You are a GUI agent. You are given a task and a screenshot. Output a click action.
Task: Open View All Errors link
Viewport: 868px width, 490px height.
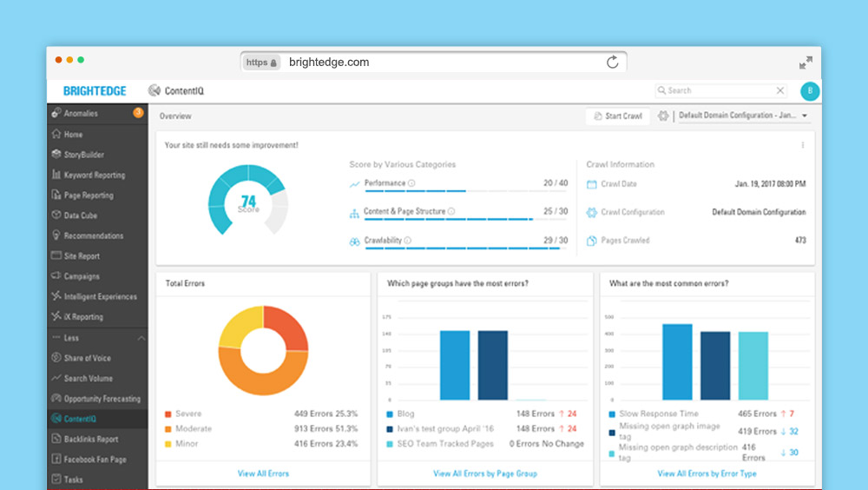click(263, 473)
